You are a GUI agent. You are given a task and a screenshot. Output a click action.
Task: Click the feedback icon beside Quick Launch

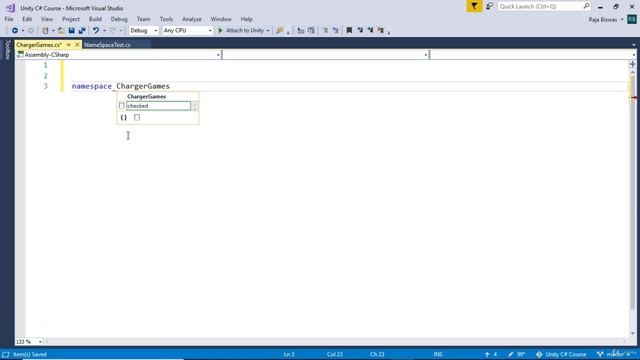point(489,6)
